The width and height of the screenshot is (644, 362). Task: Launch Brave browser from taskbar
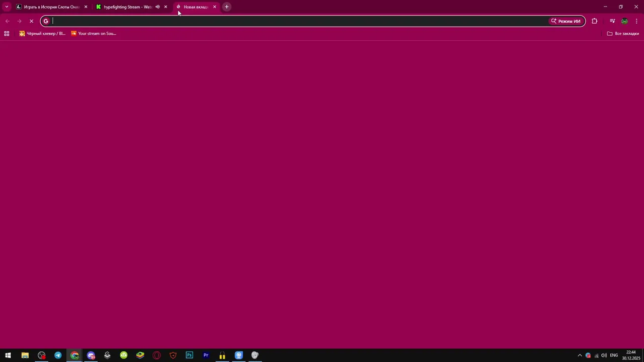[x=173, y=355]
